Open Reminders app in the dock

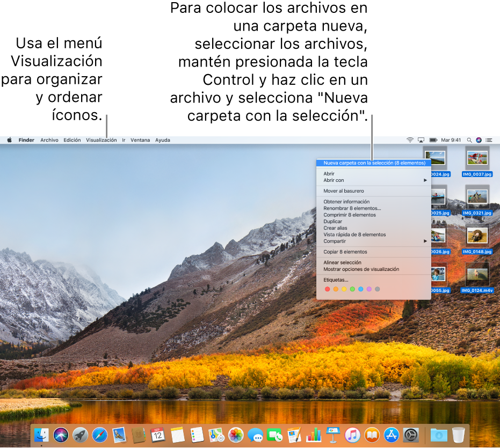coord(197,435)
